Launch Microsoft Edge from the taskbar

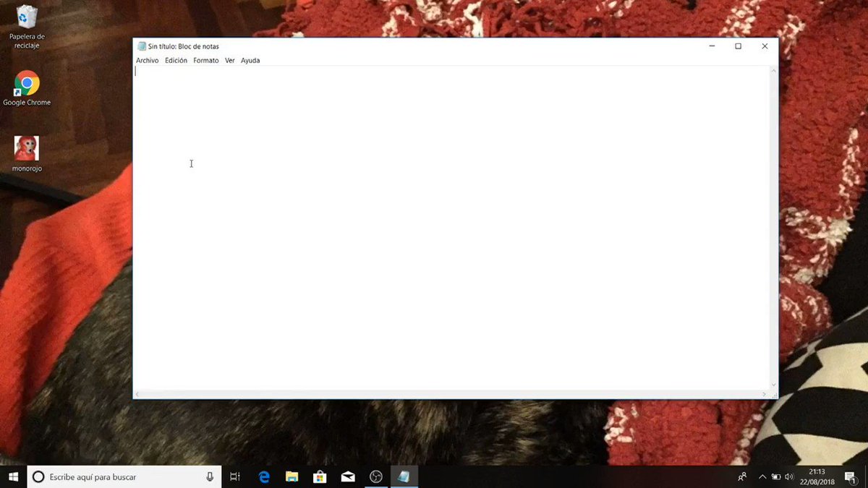(264, 476)
